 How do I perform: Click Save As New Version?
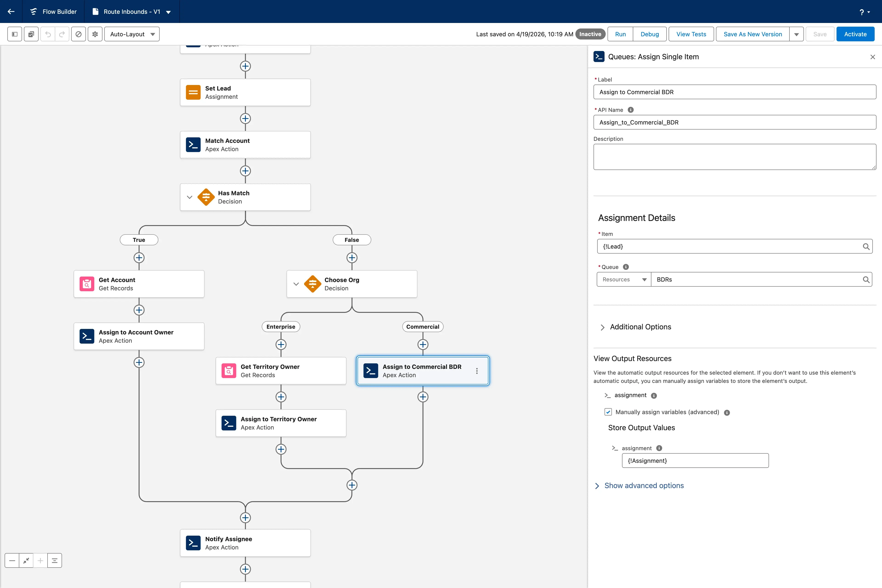(x=753, y=34)
